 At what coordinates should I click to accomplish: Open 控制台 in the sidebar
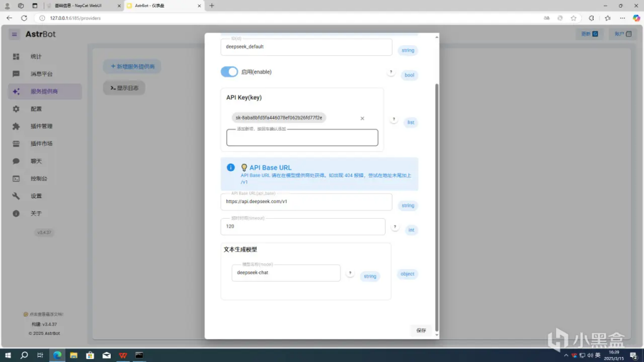[x=45, y=178]
